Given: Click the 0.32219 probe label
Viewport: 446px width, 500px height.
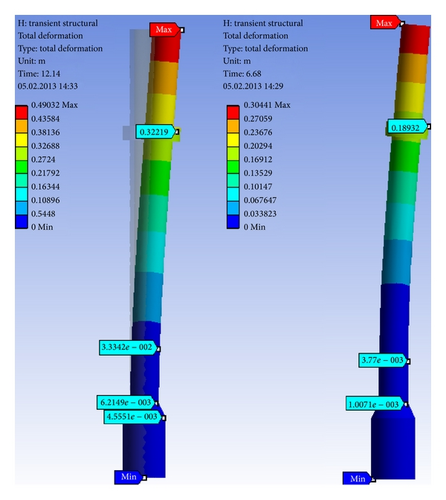Looking at the screenshot, I should 155,132.
